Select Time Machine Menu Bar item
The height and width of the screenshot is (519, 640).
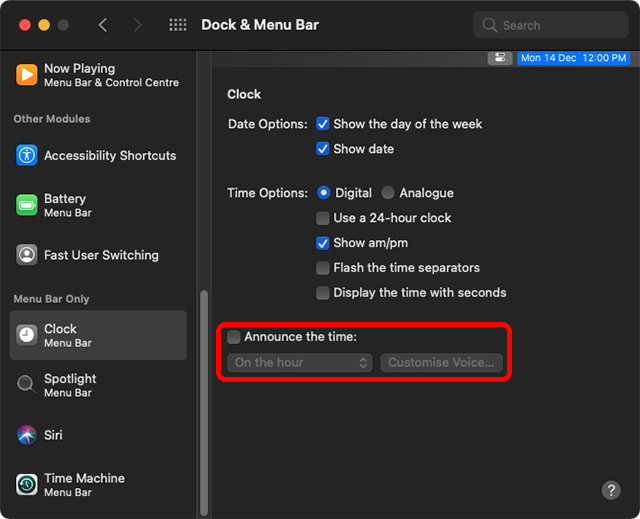pos(98,485)
